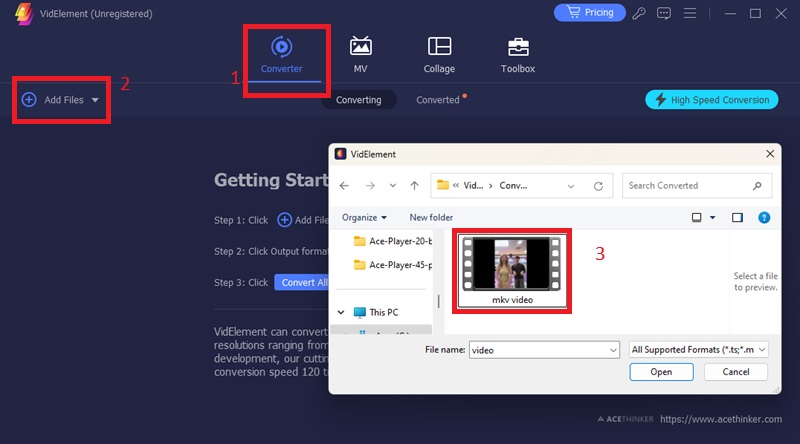
Task: Change the view layout icon
Action: pyautogui.click(x=696, y=217)
